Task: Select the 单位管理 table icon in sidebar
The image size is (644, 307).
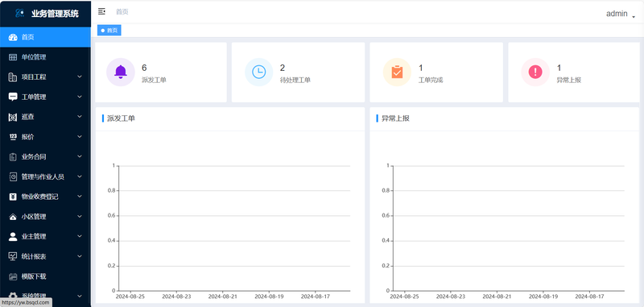Action: point(13,57)
